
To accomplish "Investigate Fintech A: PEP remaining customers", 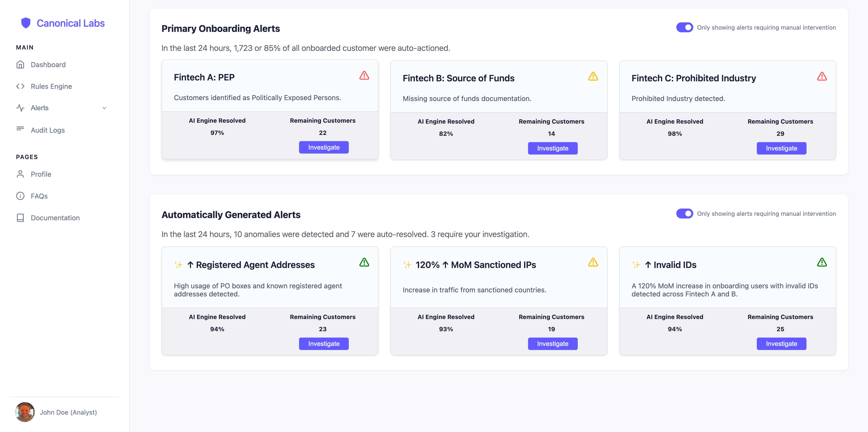I will (323, 148).
